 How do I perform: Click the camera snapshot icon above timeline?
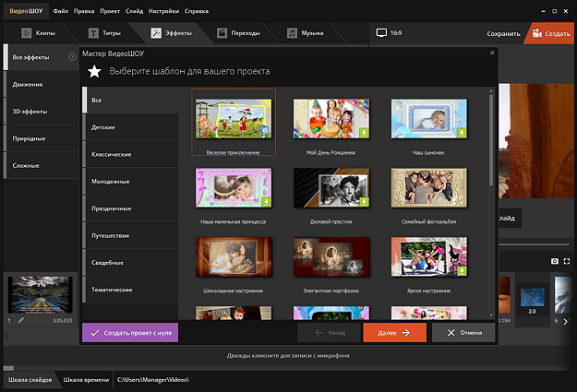554,263
